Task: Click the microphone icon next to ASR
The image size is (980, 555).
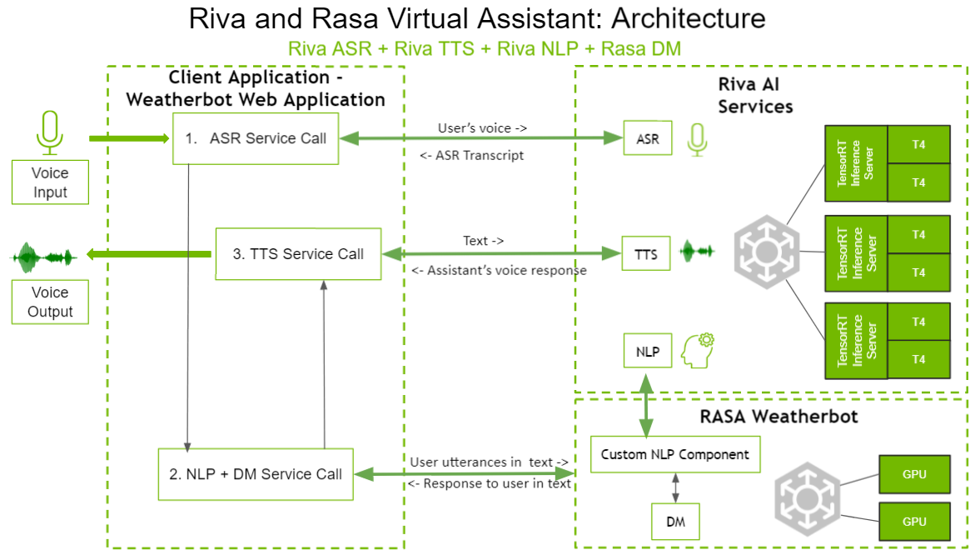Action: [x=696, y=137]
